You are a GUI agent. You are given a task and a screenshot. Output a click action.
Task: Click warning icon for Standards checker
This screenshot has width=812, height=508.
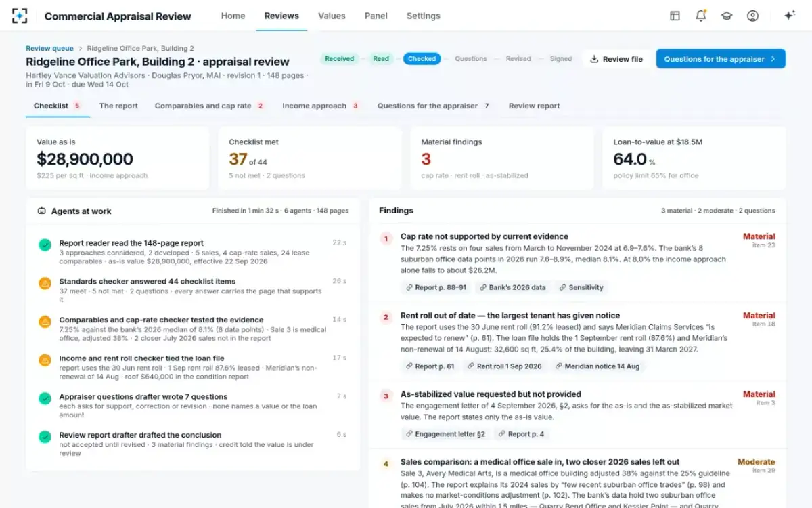pos(45,283)
